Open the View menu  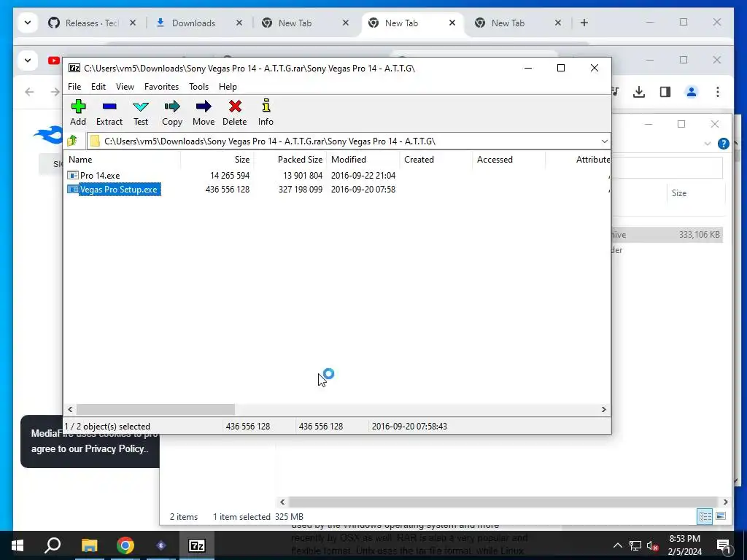point(125,87)
